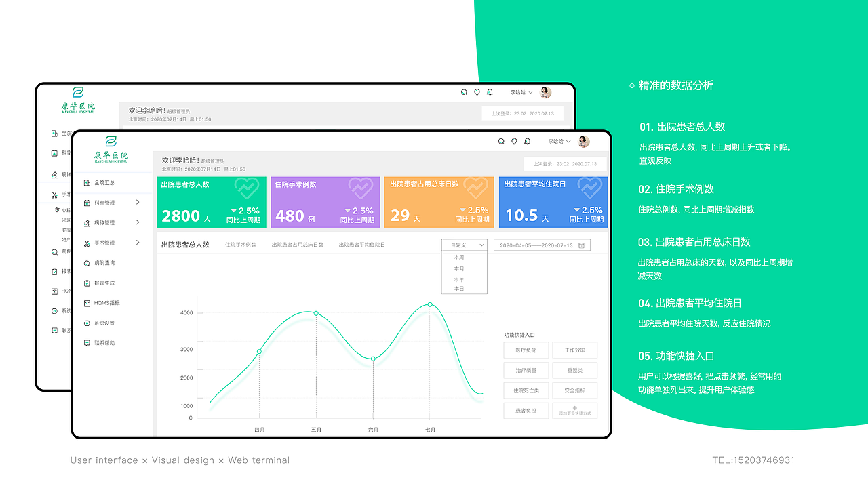Click the 29 天 value on orange card

406,216
